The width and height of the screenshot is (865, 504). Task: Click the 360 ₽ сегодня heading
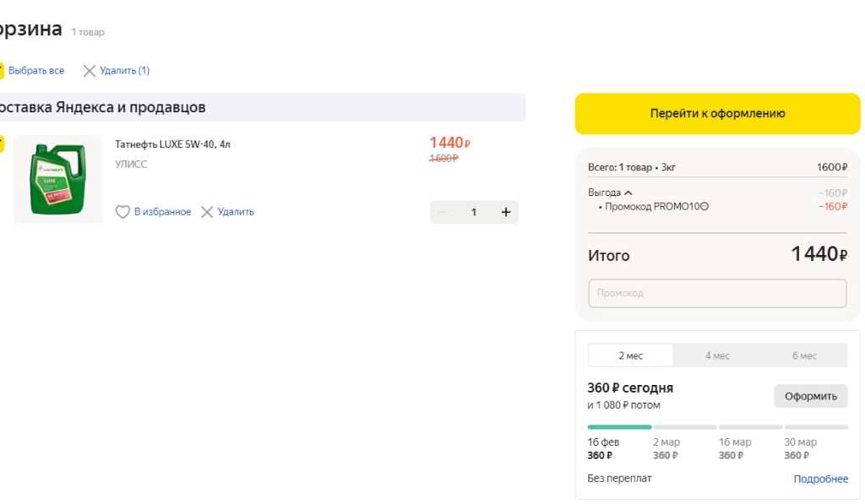click(630, 388)
